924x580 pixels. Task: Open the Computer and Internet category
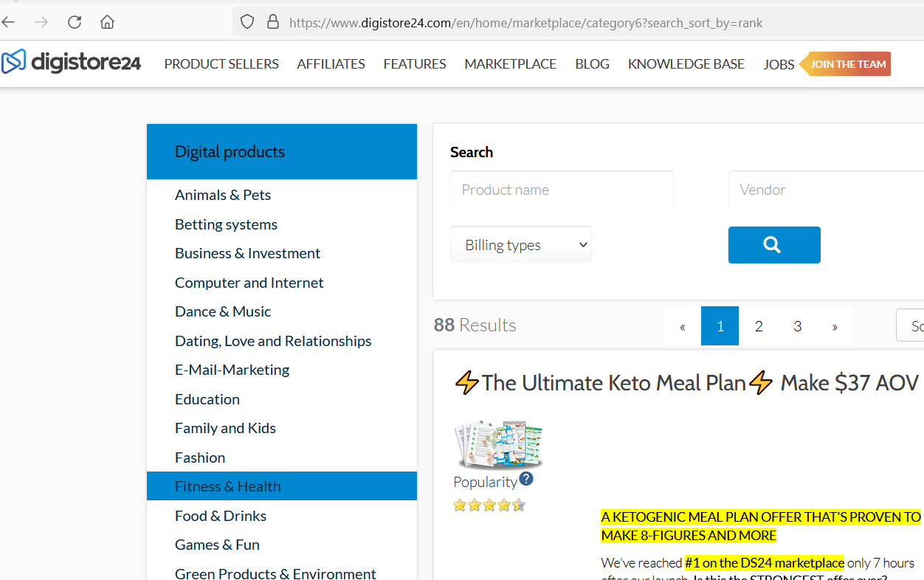point(249,283)
